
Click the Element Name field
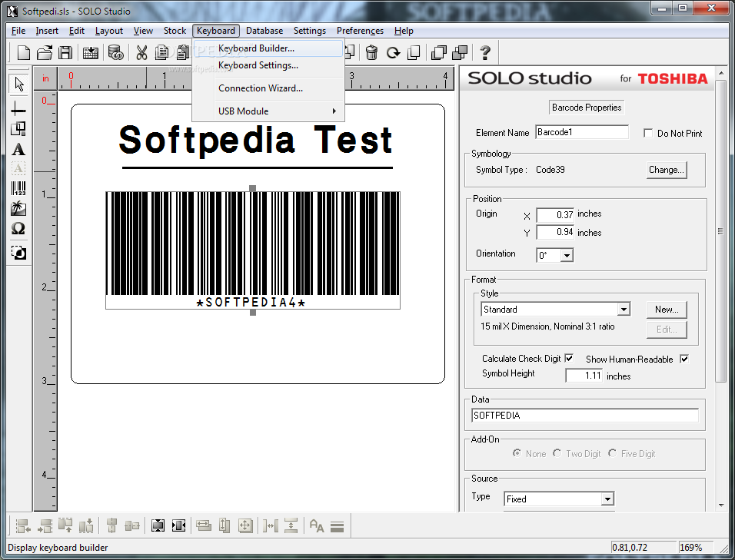pos(582,132)
